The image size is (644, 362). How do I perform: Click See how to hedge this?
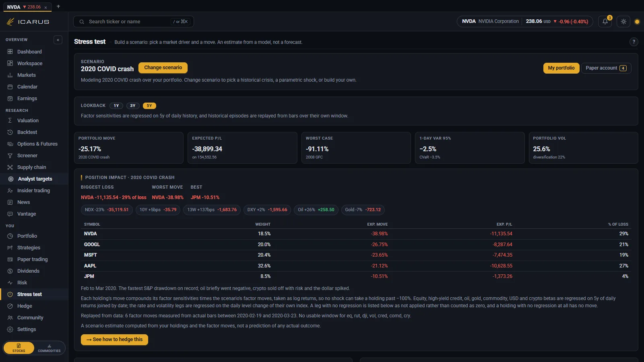click(x=114, y=339)
